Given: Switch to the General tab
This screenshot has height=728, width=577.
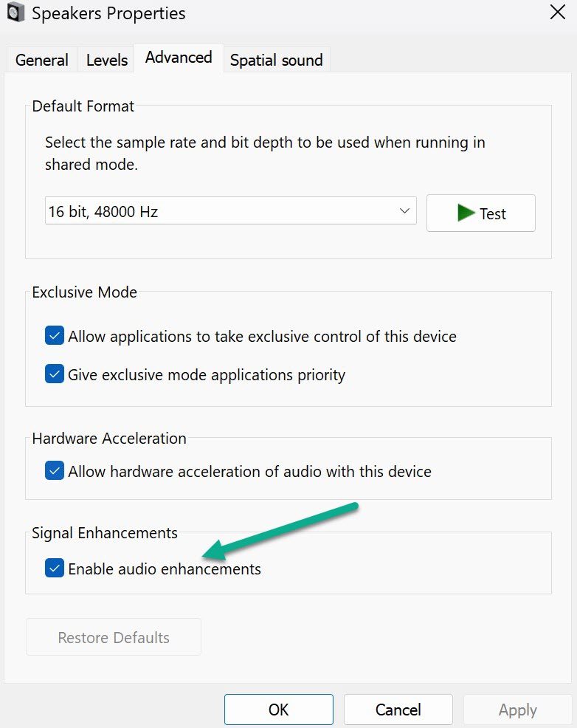Looking at the screenshot, I should (x=42, y=60).
